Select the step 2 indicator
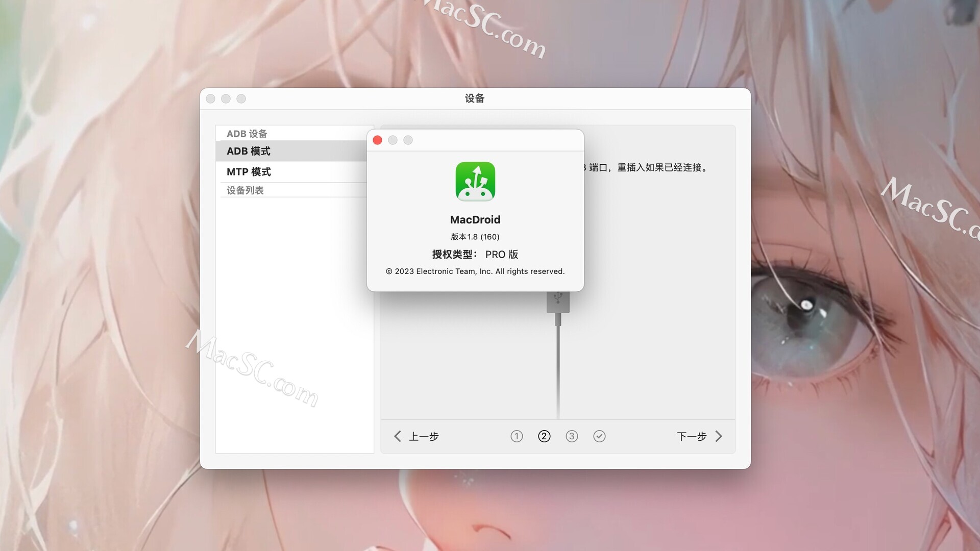 tap(544, 436)
